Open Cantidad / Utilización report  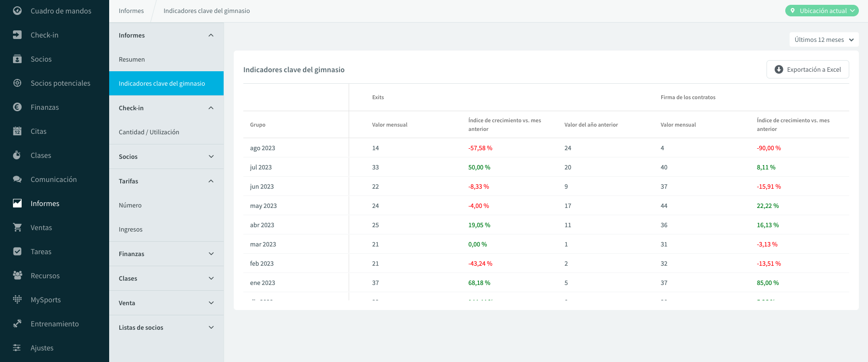pos(166,132)
